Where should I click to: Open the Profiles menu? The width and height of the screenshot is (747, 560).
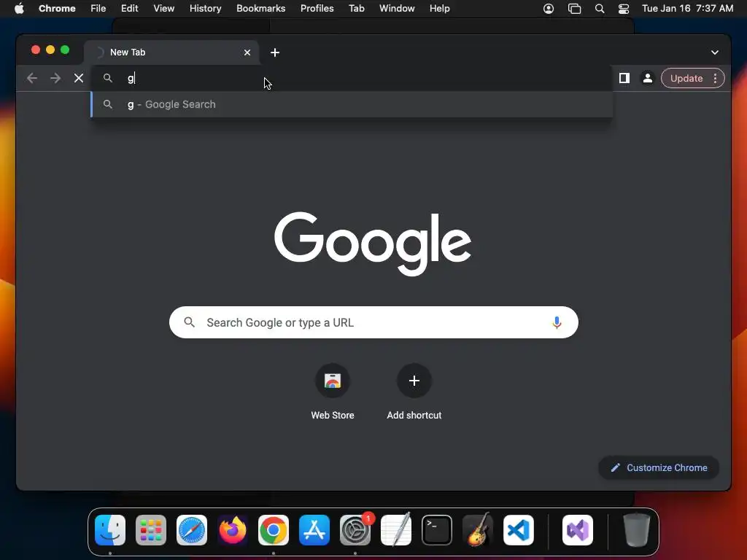click(x=317, y=9)
